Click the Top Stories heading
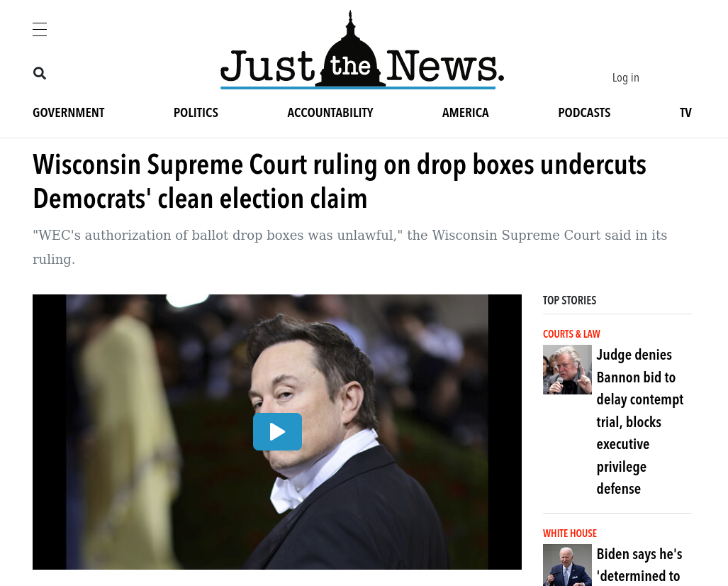Image resolution: width=728 pixels, height=586 pixels. (x=570, y=300)
